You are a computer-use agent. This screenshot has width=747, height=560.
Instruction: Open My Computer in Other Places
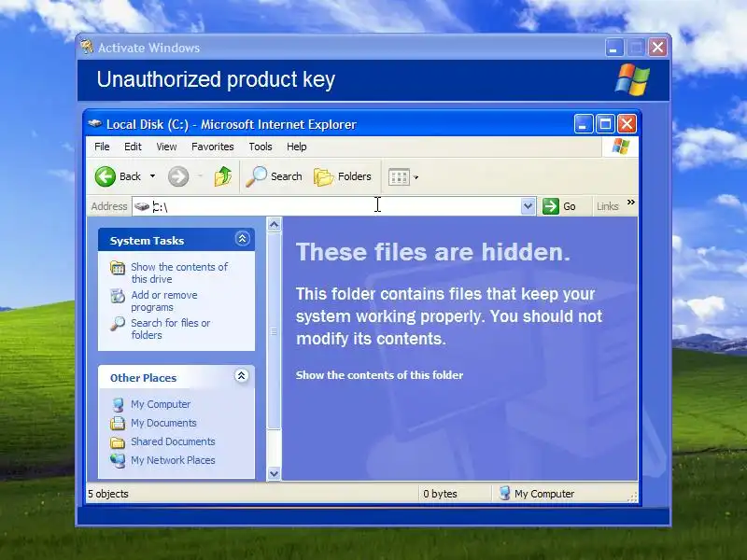[x=161, y=404]
